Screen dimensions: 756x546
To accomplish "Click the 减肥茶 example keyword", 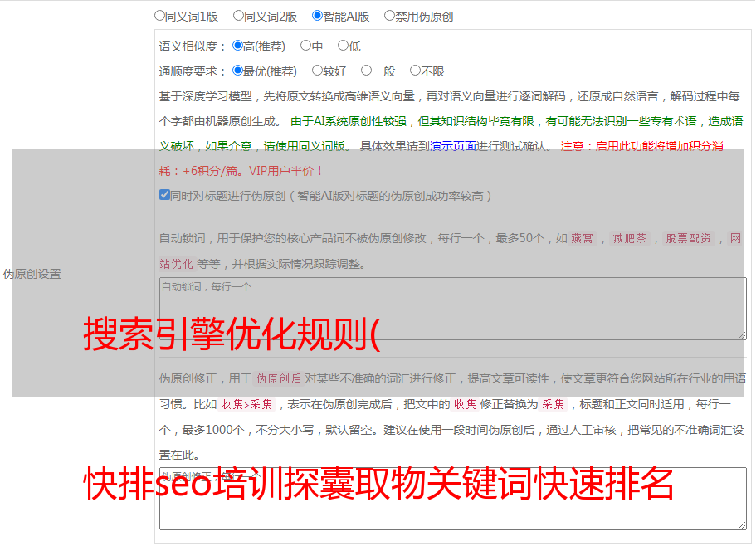I will tap(629, 238).
